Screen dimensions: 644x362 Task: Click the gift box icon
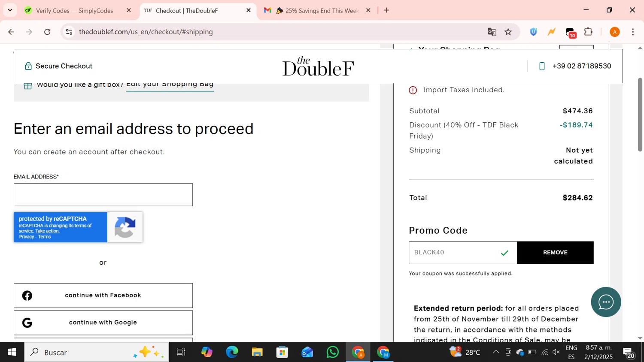28,85
